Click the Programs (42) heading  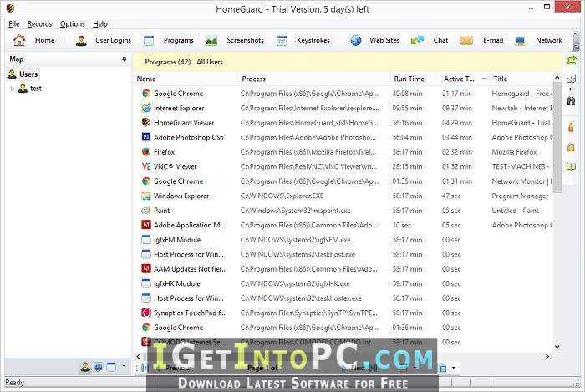(x=167, y=62)
